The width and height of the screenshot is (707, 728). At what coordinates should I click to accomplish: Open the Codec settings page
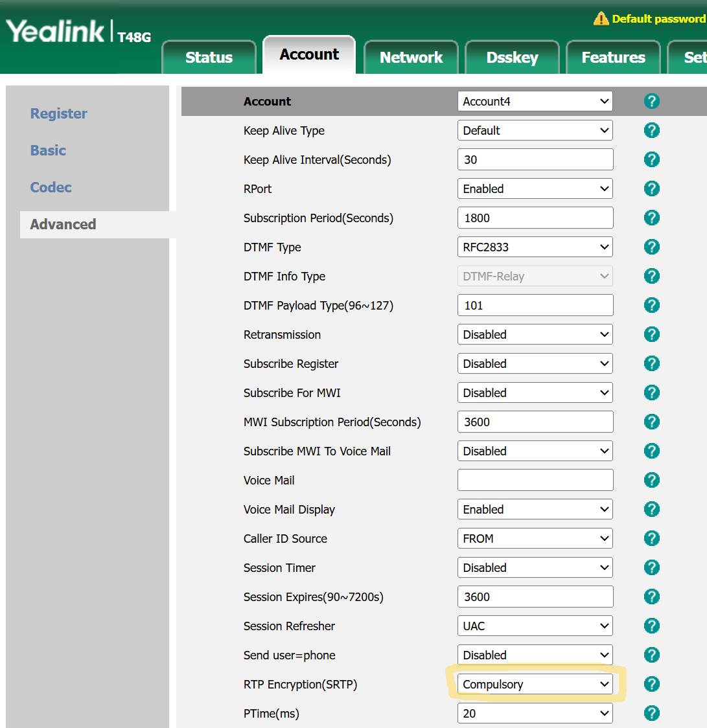pos(51,187)
